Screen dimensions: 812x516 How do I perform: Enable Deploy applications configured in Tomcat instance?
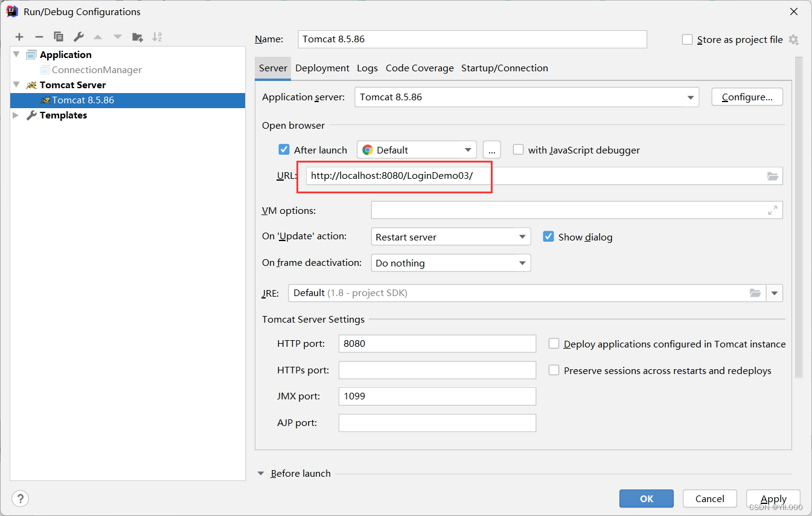[554, 344]
